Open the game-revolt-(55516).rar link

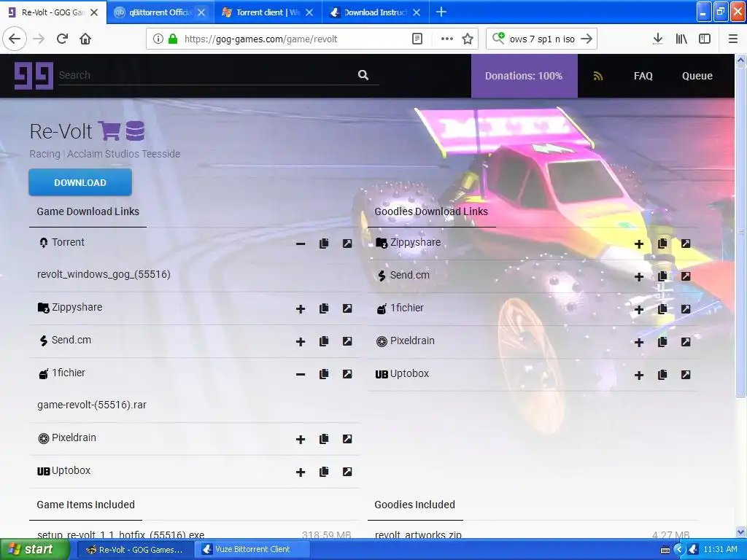pos(91,405)
